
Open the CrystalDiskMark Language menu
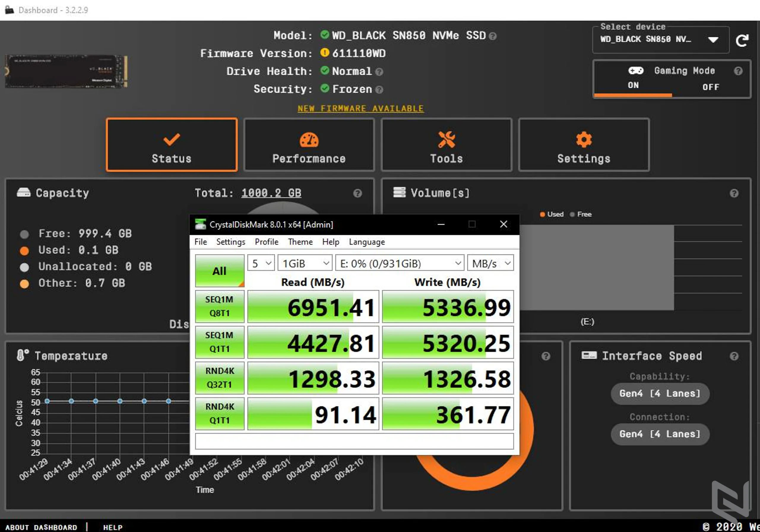pyautogui.click(x=367, y=242)
